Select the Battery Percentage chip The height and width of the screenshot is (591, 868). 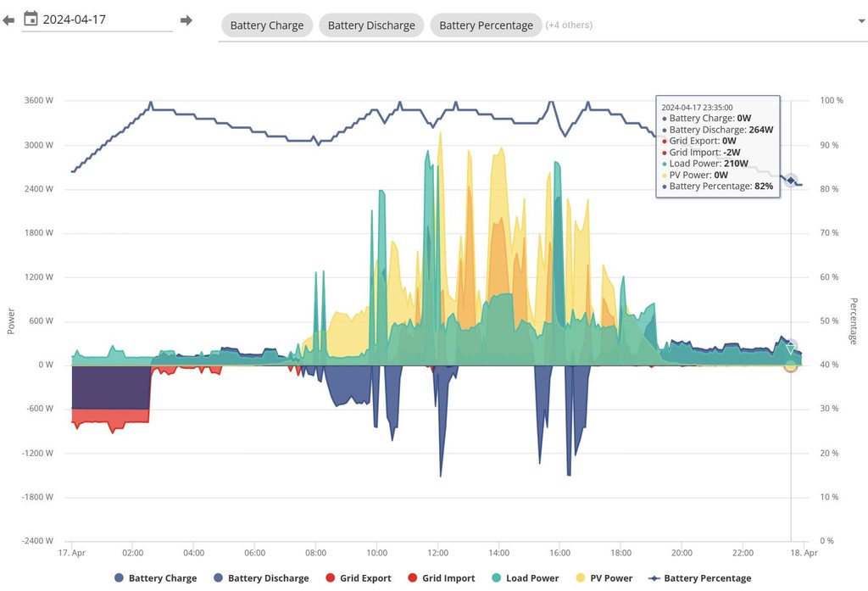[x=486, y=25]
